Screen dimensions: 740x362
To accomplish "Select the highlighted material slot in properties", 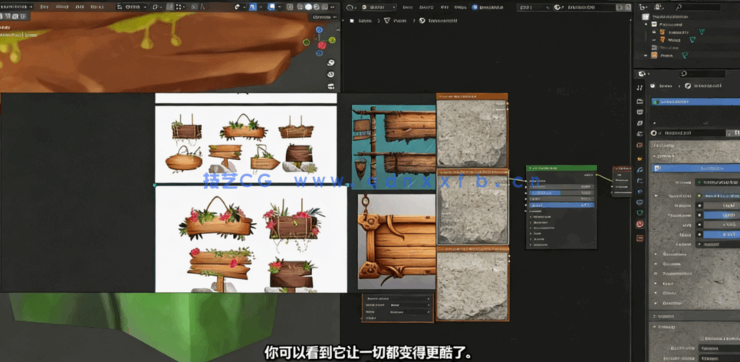I will click(x=696, y=101).
